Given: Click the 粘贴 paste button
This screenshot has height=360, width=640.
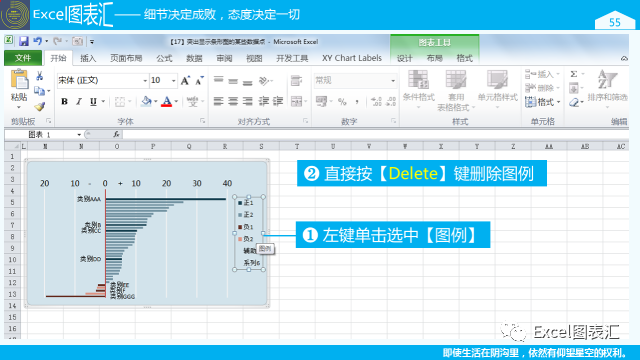Looking at the screenshot, I should coord(19,90).
